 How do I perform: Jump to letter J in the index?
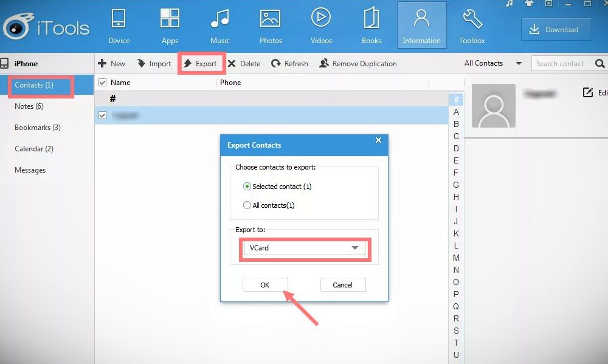click(x=456, y=221)
